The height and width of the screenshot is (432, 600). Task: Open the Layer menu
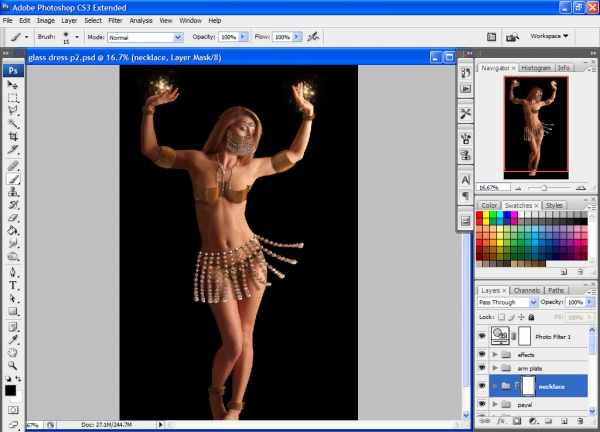69,21
